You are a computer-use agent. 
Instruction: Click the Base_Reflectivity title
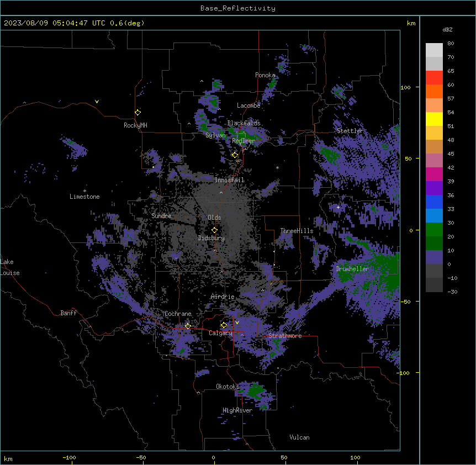238,8
